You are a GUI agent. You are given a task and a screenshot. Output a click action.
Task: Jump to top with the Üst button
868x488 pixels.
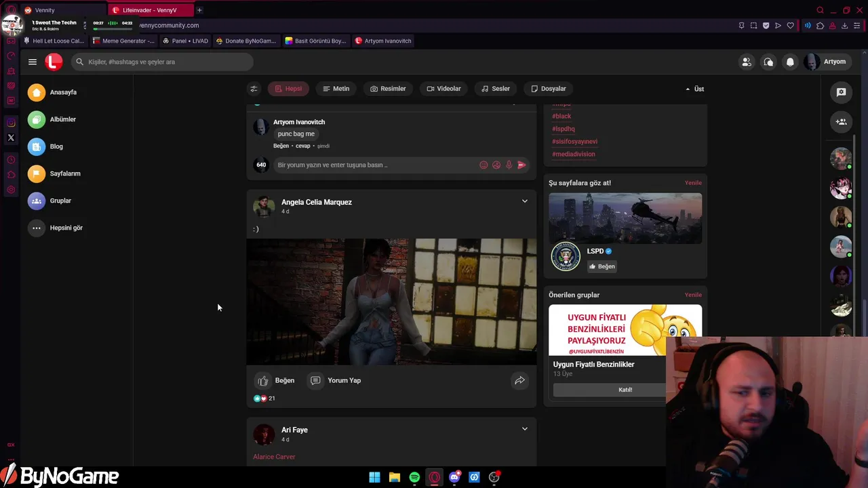[x=694, y=89]
